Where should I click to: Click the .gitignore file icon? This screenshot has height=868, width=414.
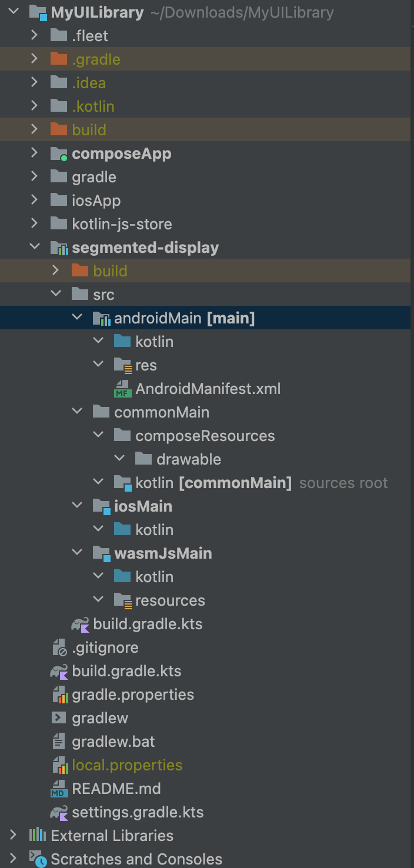point(59,647)
